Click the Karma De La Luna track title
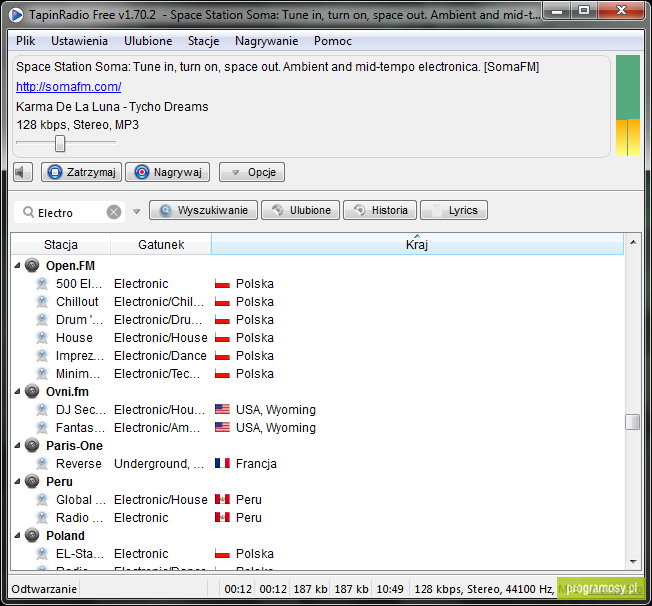The height and width of the screenshot is (606, 652). (x=112, y=106)
